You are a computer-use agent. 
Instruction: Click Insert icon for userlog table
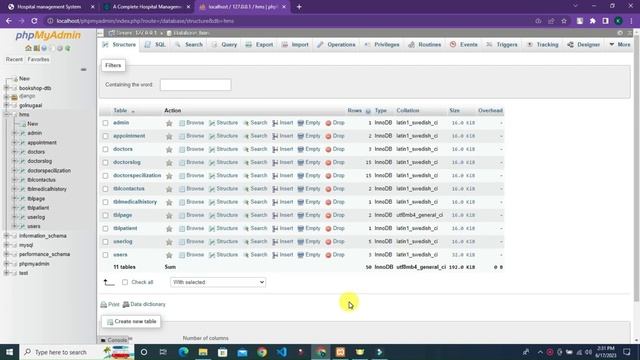275,242
